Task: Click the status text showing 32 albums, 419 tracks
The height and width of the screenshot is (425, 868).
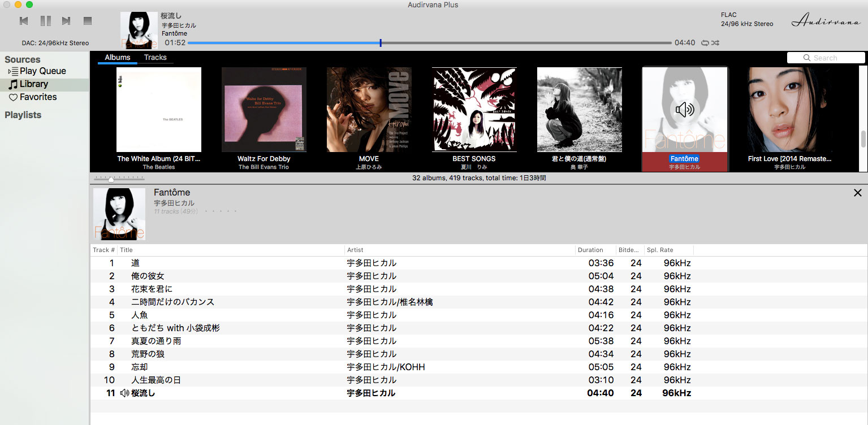Action: [479, 178]
